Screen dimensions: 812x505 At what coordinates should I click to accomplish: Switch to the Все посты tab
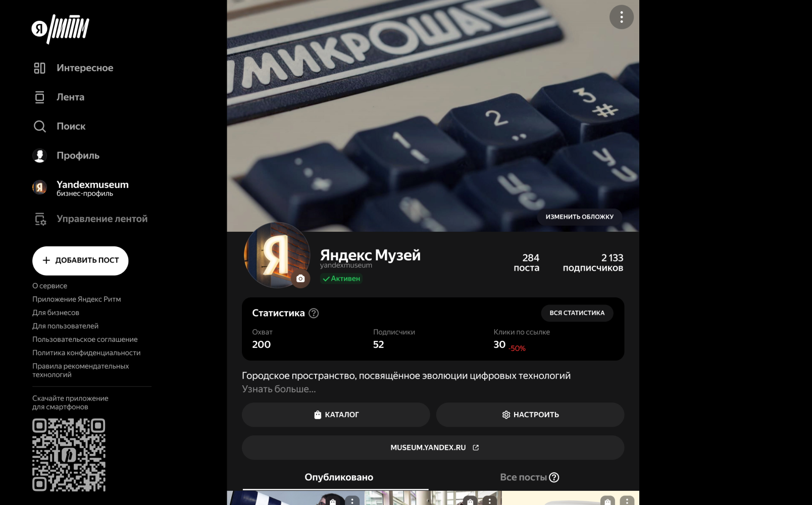523,477
